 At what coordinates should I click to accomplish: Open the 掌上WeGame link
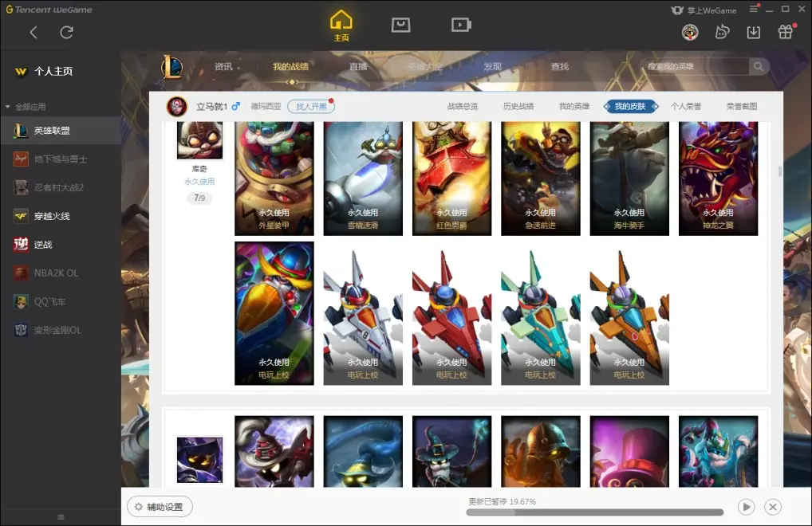pos(704,10)
